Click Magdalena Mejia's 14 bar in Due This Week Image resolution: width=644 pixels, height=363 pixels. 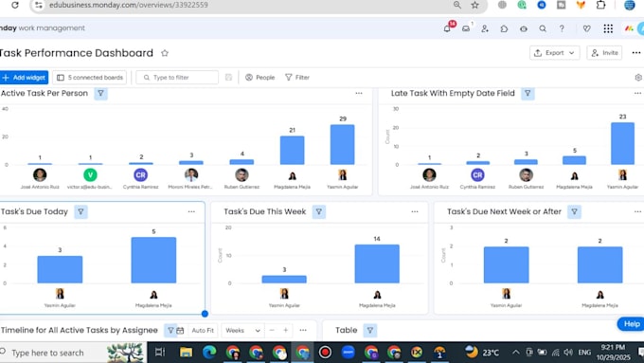(377, 263)
